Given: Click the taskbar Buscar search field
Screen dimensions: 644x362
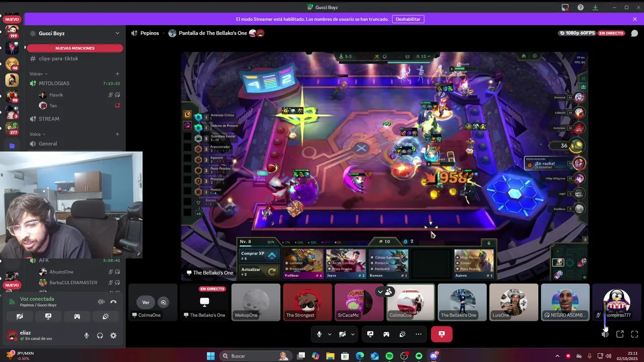Looking at the screenshot, I should click(256, 356).
